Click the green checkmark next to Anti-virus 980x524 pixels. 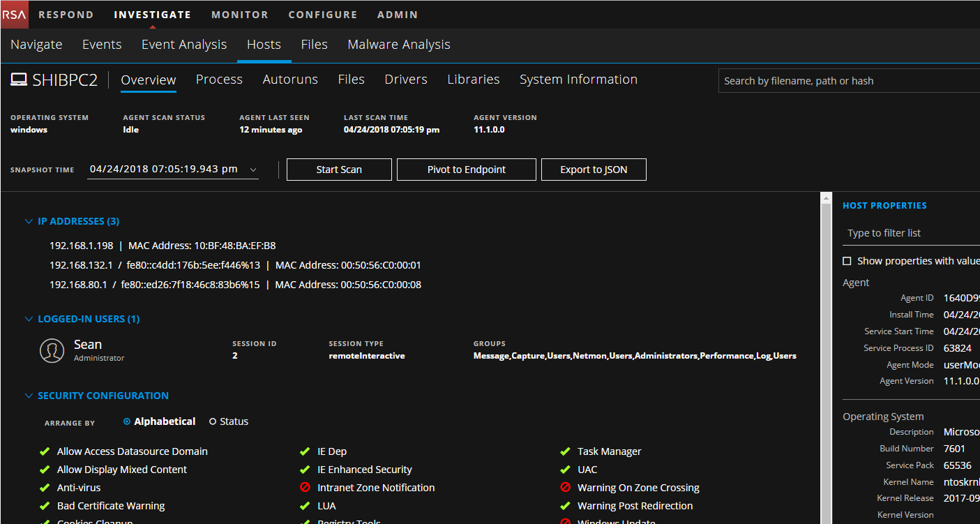(45, 488)
